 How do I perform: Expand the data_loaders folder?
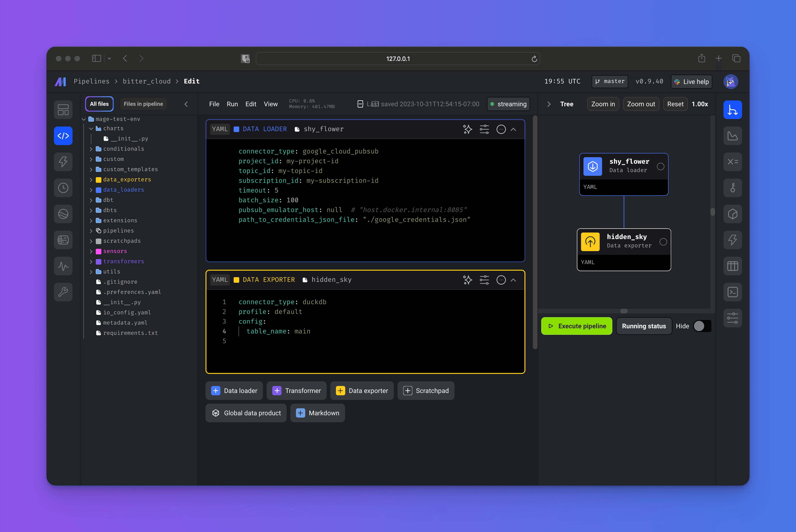point(91,190)
